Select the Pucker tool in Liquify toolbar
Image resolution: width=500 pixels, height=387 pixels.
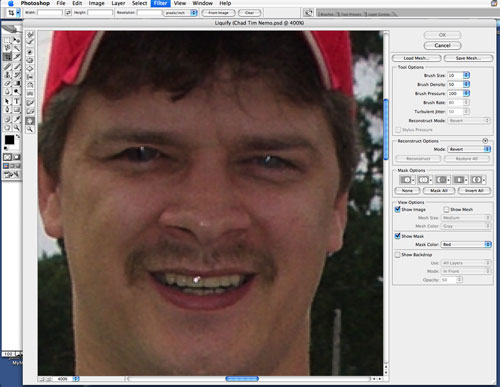pos(30,60)
